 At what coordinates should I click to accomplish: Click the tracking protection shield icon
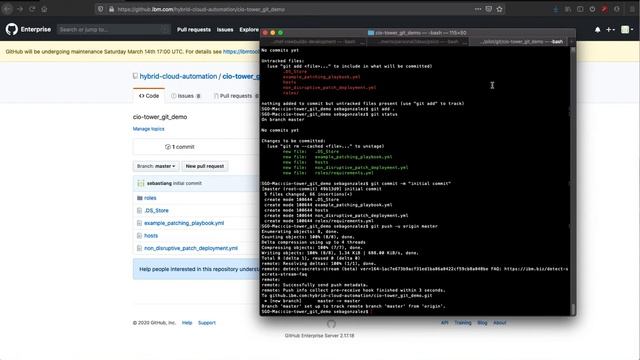[100, 9]
